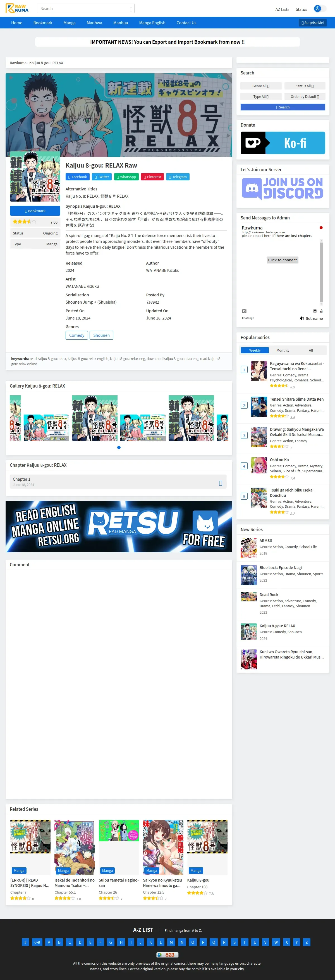Open Manhwa menu item
Screen dimensions: 335x980
(94, 23)
